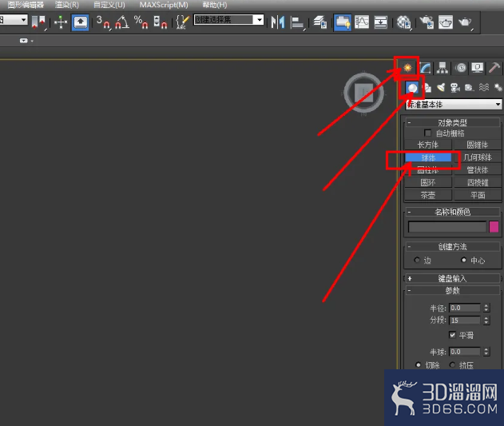
Task: Enable the 自动栅格 checkbox
Action: click(x=427, y=133)
